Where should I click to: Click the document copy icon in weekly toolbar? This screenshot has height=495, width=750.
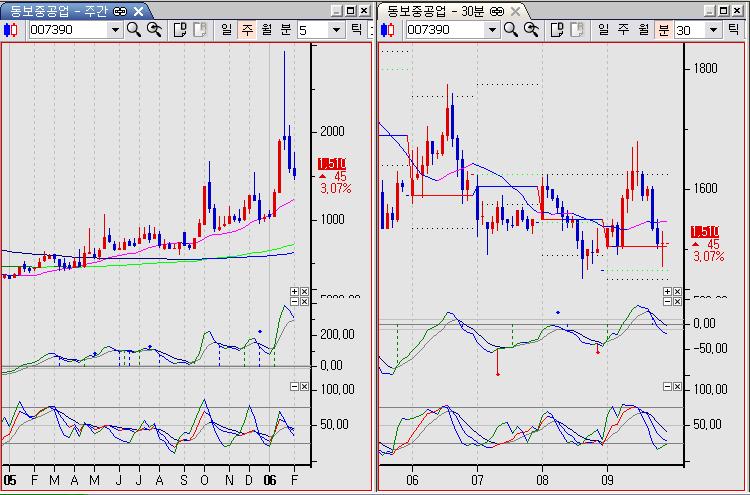[180, 30]
